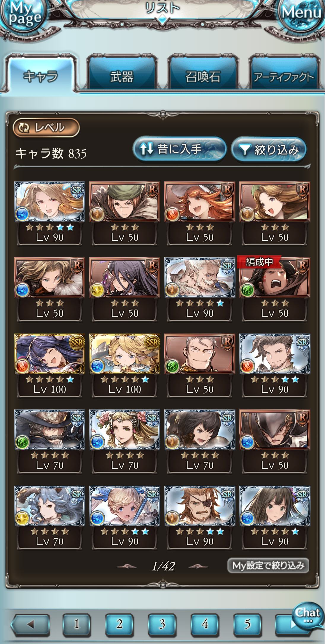Select the glasses man R character
The image size is (325, 644).
point(200,365)
